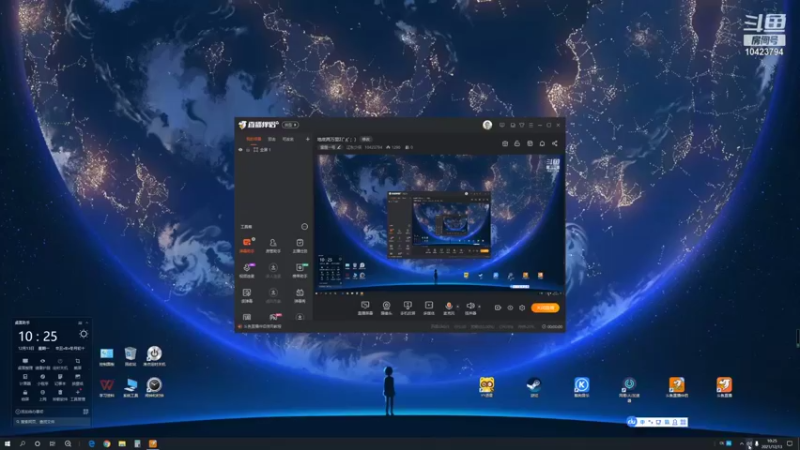Open the calculator icon in the desktop widget
The image size is (800, 450).
point(25,379)
